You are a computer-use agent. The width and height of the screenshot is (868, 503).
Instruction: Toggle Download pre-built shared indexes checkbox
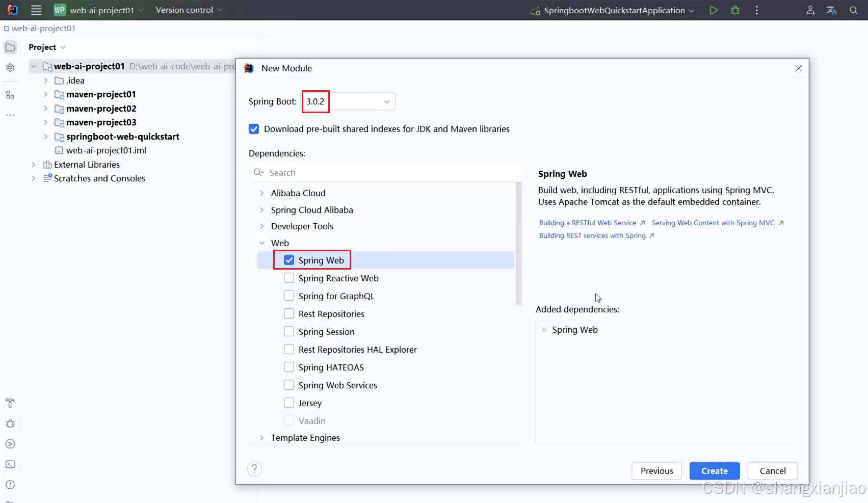coord(254,129)
